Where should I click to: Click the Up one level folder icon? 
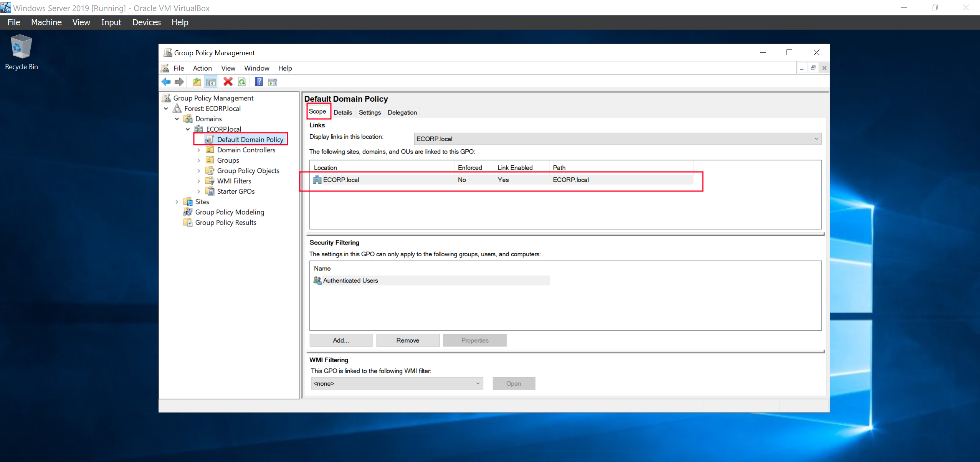point(197,82)
